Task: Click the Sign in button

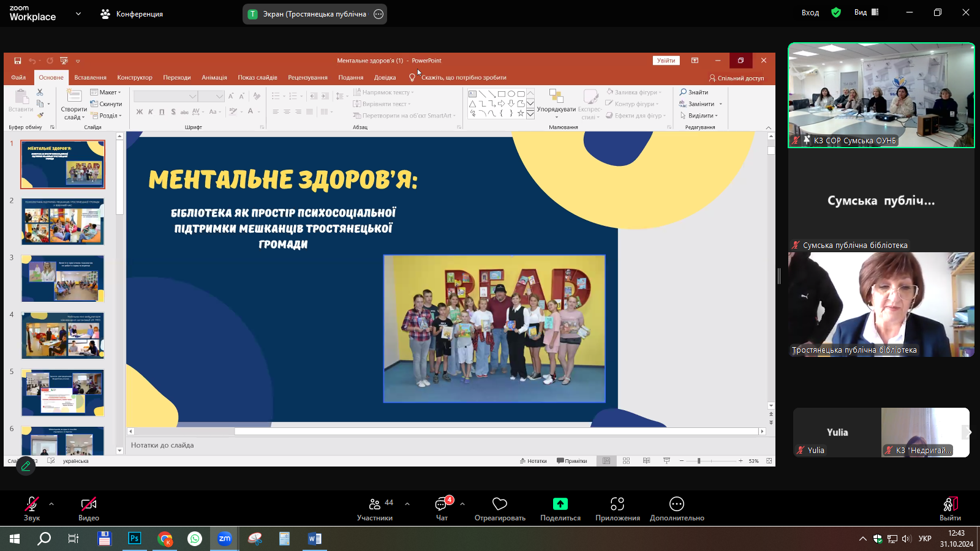Action: pos(810,13)
